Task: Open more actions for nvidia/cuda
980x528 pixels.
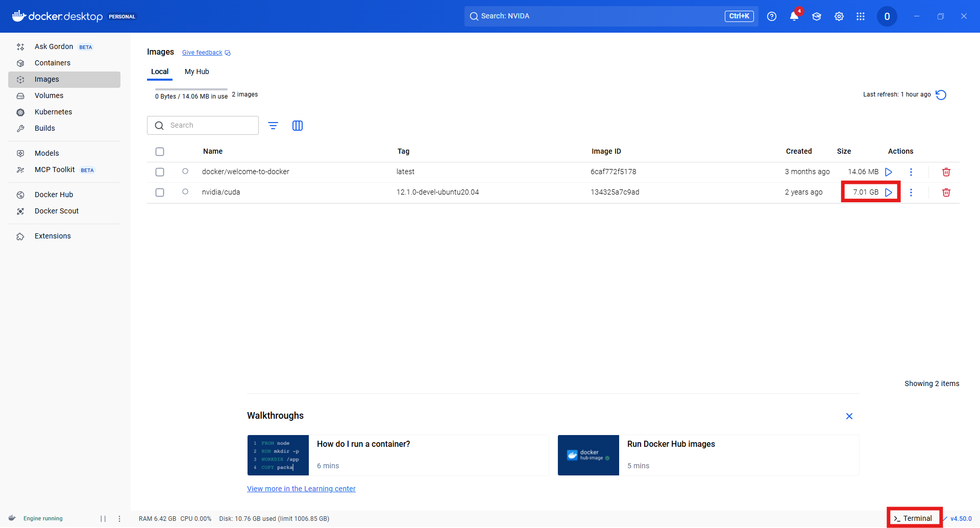Action: [911, 193]
